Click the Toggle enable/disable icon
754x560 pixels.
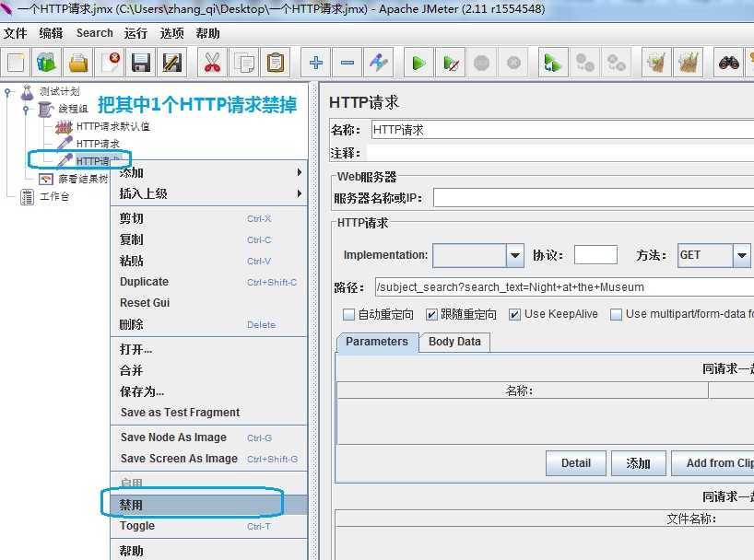[379, 63]
